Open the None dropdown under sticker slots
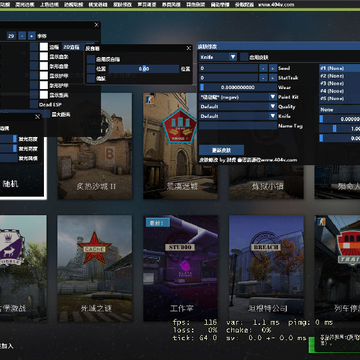This screenshot has height=360, width=360. coord(339,109)
